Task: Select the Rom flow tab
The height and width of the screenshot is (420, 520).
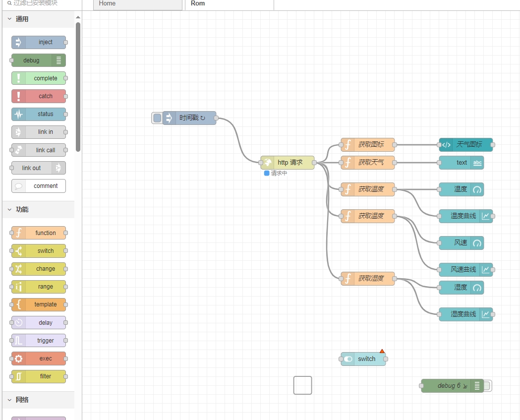Action: pyautogui.click(x=229, y=4)
